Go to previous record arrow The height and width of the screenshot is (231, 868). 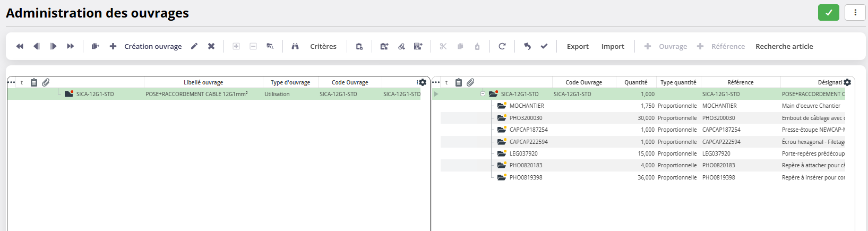click(x=37, y=46)
